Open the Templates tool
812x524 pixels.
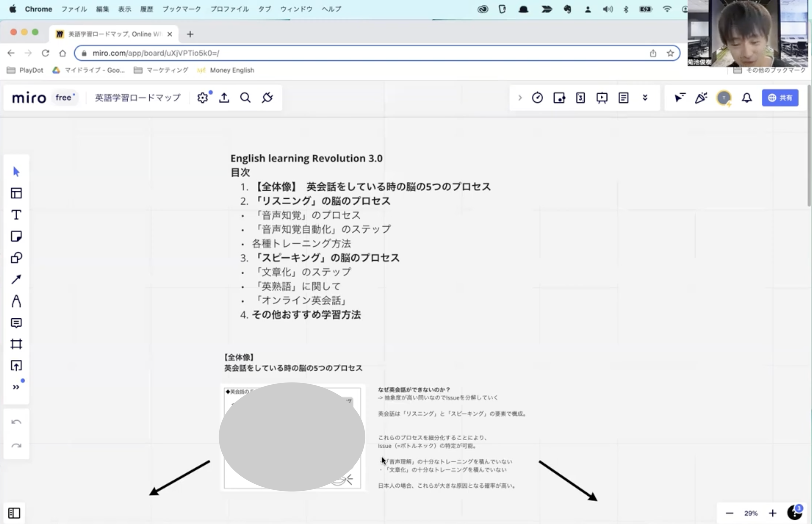click(16, 193)
